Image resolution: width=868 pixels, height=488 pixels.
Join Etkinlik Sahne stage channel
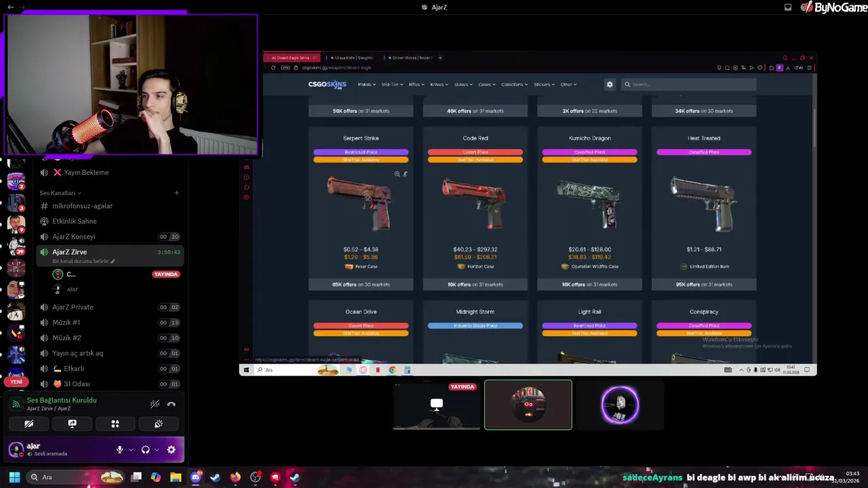[x=75, y=221]
